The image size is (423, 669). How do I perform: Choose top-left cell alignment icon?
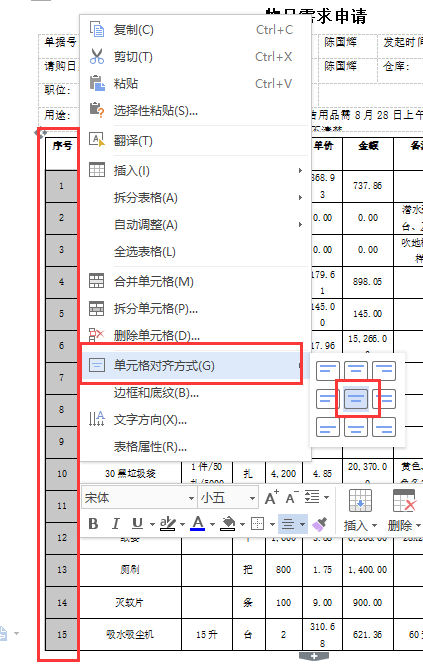coord(328,371)
